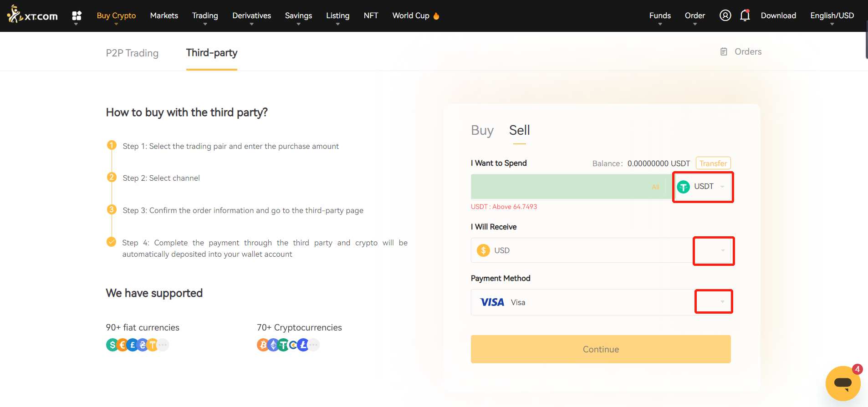Image resolution: width=868 pixels, height=407 pixels.
Task: Click the Download link
Action: coord(778,15)
